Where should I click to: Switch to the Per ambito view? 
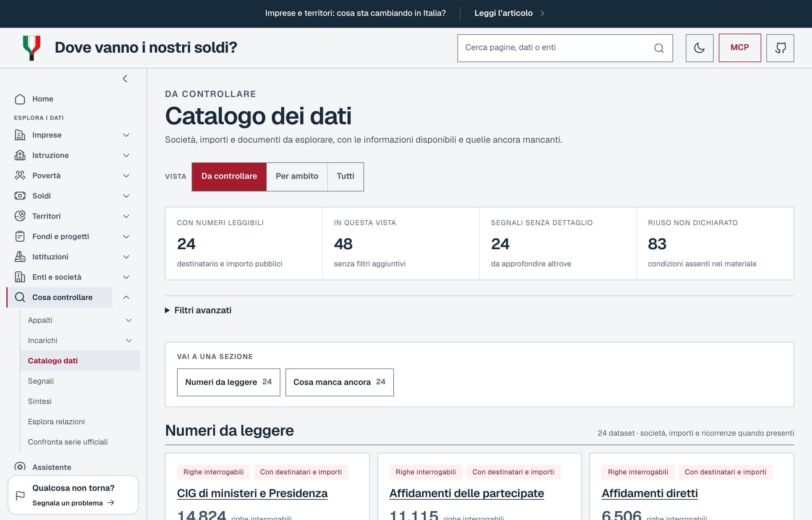297,177
